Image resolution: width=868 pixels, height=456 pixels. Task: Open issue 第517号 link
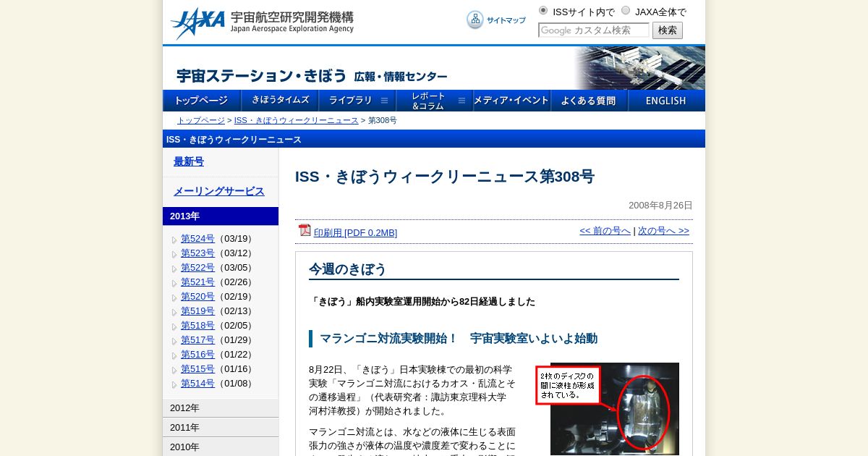tap(197, 340)
